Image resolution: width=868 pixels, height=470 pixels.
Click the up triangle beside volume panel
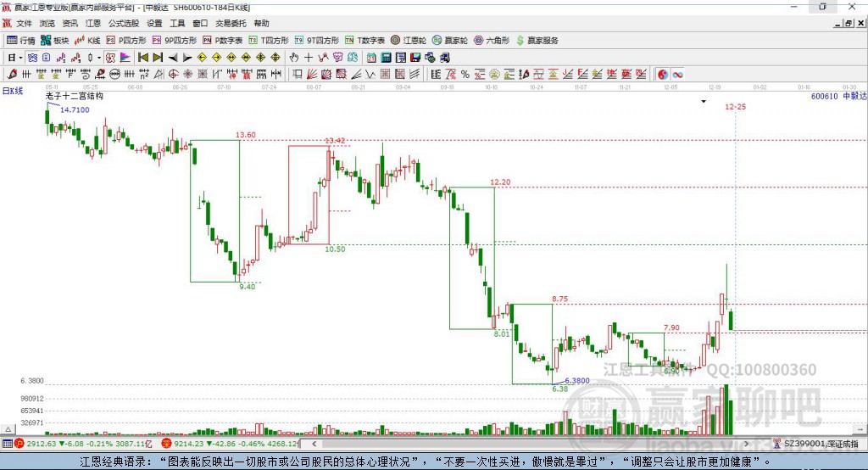click(8, 429)
